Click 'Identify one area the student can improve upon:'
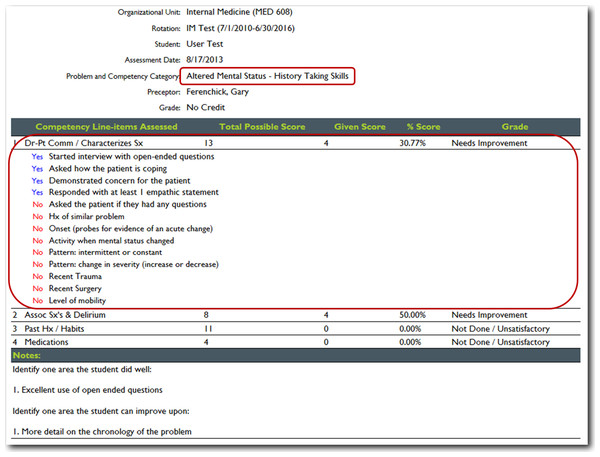Screen dimensions: 600x457 point(101,411)
